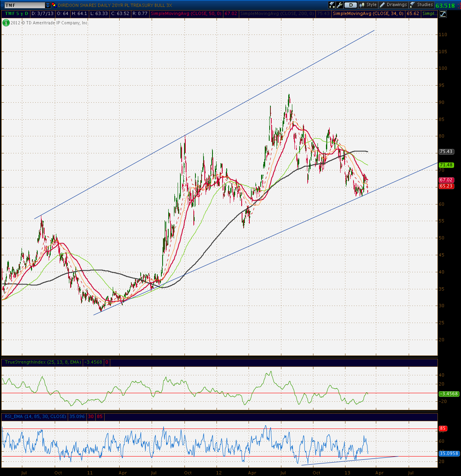Viewport: 461px width, 476px height.
Task: Select the RSI_EMA (14, 85, 30, CLOSE) label
Action: click(35, 416)
